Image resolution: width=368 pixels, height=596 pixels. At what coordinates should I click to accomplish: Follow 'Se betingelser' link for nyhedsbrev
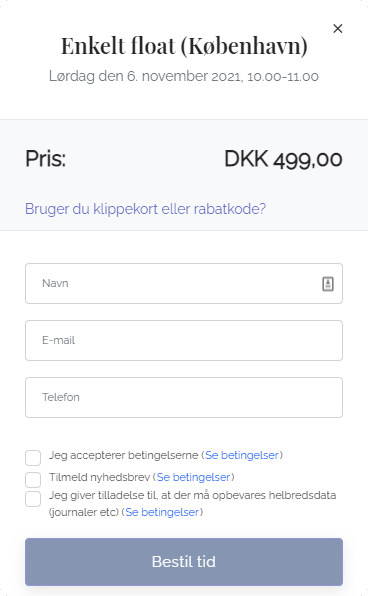[194, 477]
